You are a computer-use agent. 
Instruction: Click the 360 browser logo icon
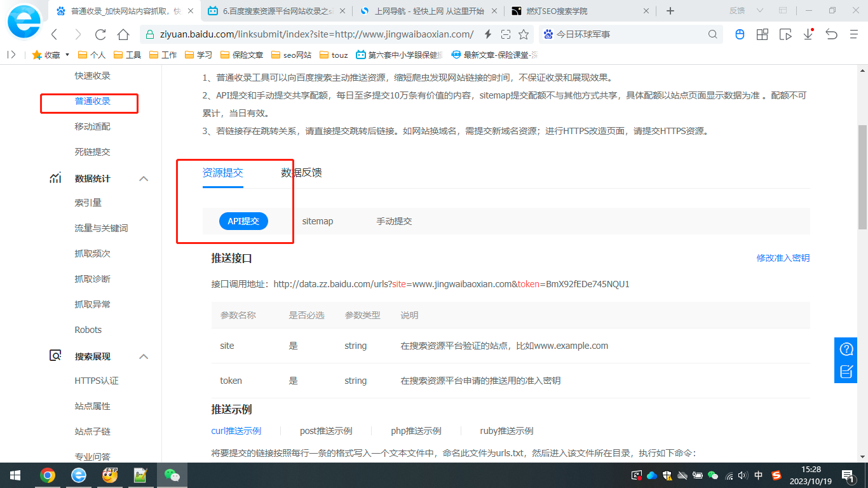(x=24, y=22)
